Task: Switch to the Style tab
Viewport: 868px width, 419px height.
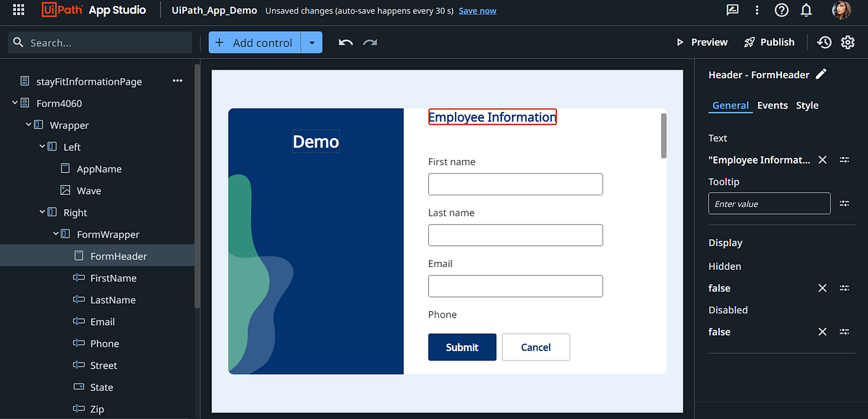Action: [x=807, y=105]
